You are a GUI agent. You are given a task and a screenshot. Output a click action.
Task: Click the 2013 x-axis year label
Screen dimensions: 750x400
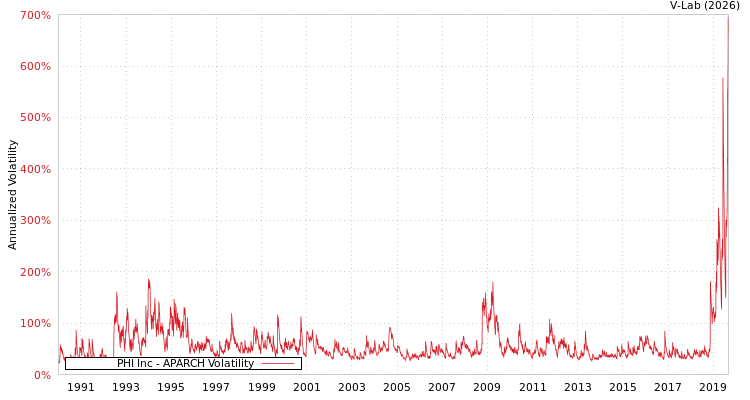(578, 387)
